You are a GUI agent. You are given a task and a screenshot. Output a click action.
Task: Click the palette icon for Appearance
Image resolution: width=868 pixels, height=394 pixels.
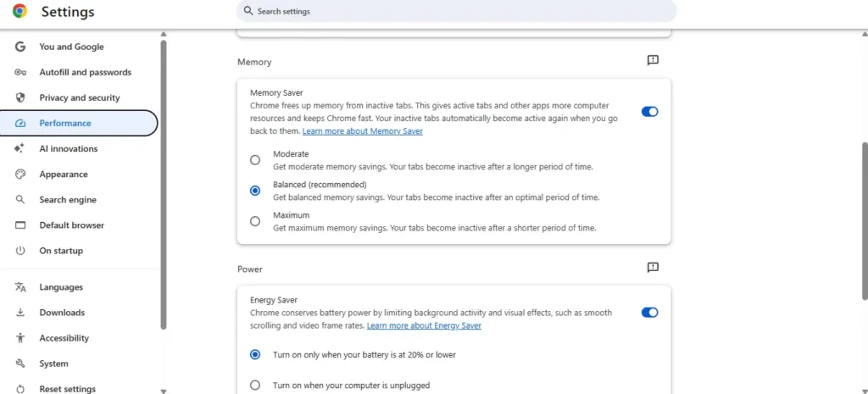pos(20,174)
